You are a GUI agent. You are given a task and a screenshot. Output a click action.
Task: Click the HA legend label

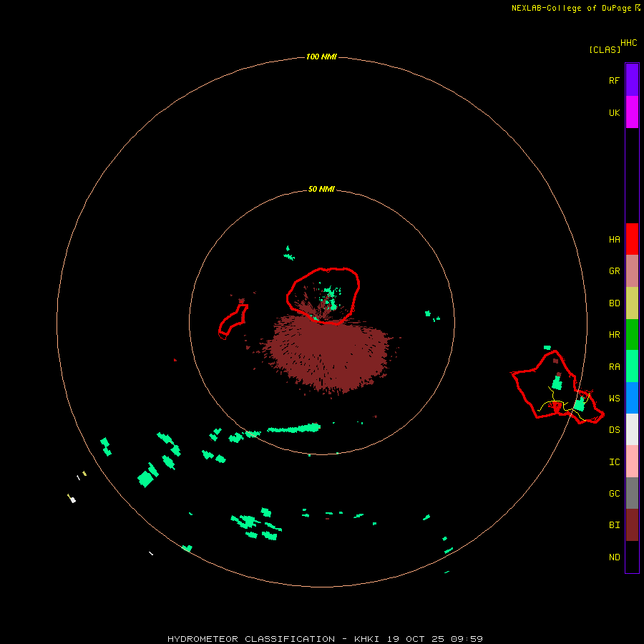pos(614,240)
